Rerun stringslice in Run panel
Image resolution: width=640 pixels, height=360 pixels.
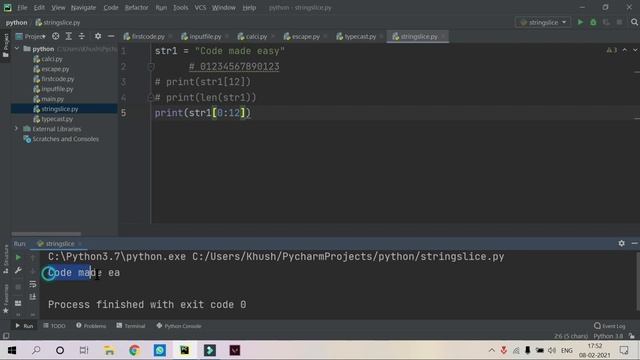coord(18,258)
